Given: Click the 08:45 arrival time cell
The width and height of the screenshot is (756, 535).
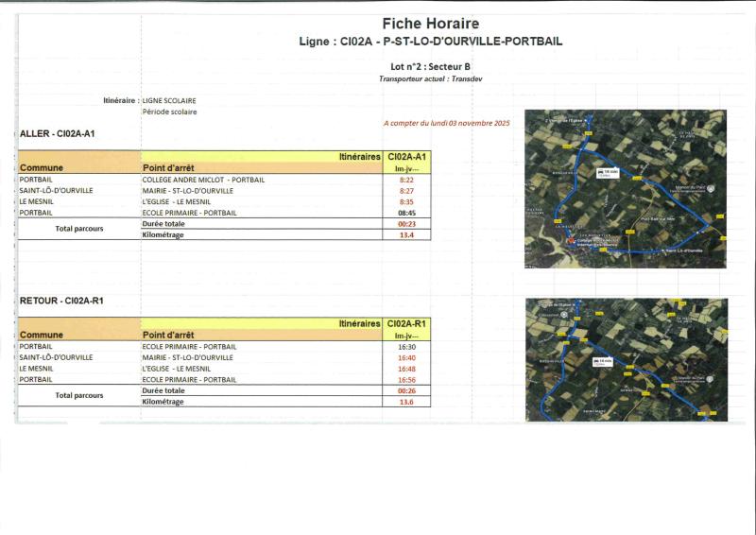Looking at the screenshot, I should pyautogui.click(x=407, y=214).
